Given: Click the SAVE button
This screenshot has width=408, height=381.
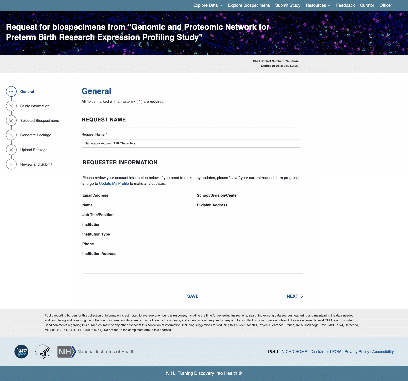Looking at the screenshot, I should 192,296.
